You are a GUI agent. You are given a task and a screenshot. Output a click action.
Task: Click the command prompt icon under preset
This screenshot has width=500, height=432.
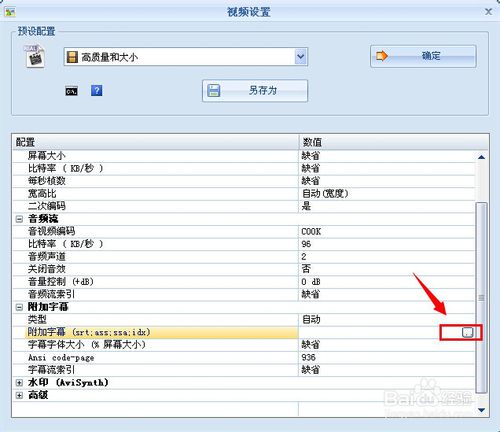(x=71, y=91)
